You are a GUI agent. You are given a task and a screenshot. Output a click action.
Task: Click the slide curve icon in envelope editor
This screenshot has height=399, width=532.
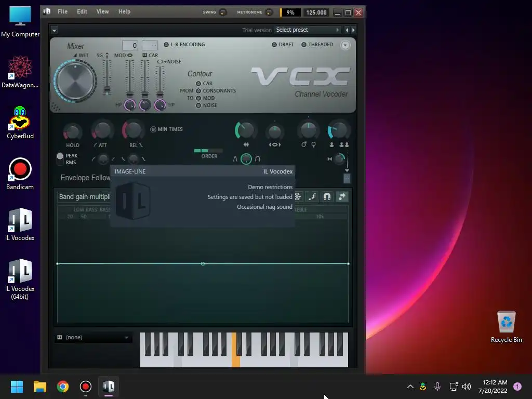tap(312, 197)
